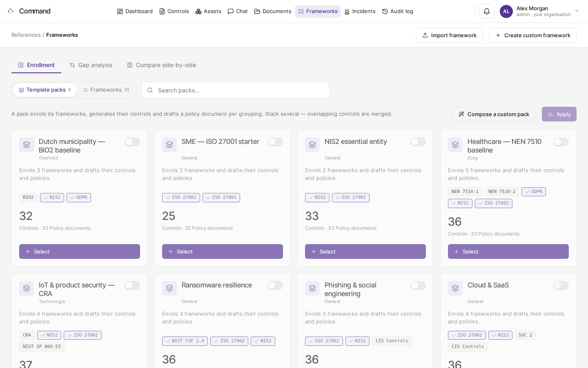Go to Controls in top navigation
Screen dimensions: 588x368
pos(174,11)
